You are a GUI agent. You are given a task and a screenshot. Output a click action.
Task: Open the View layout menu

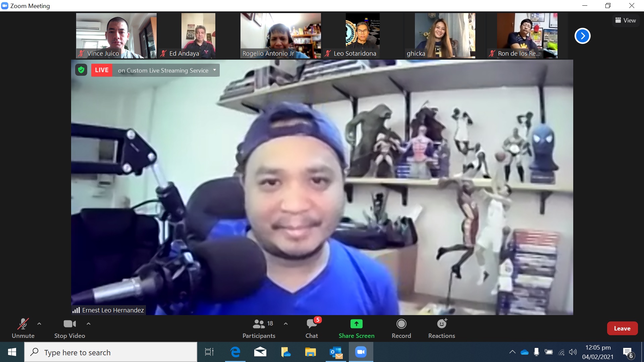pyautogui.click(x=626, y=20)
